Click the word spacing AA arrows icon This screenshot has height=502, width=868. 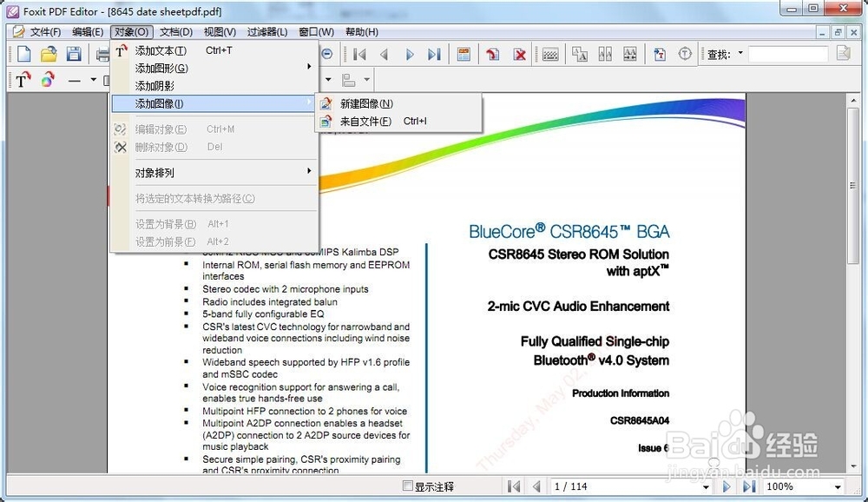[x=630, y=55]
